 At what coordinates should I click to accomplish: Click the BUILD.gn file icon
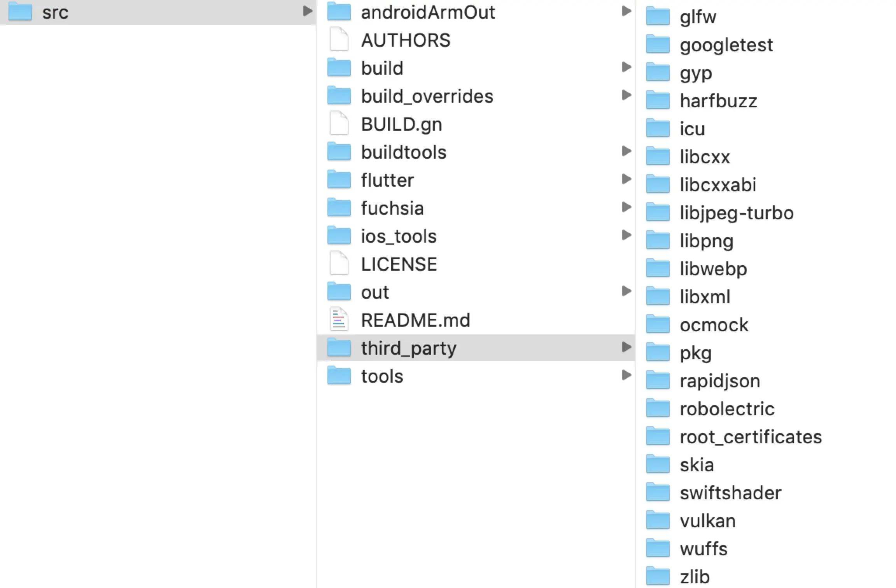339,123
